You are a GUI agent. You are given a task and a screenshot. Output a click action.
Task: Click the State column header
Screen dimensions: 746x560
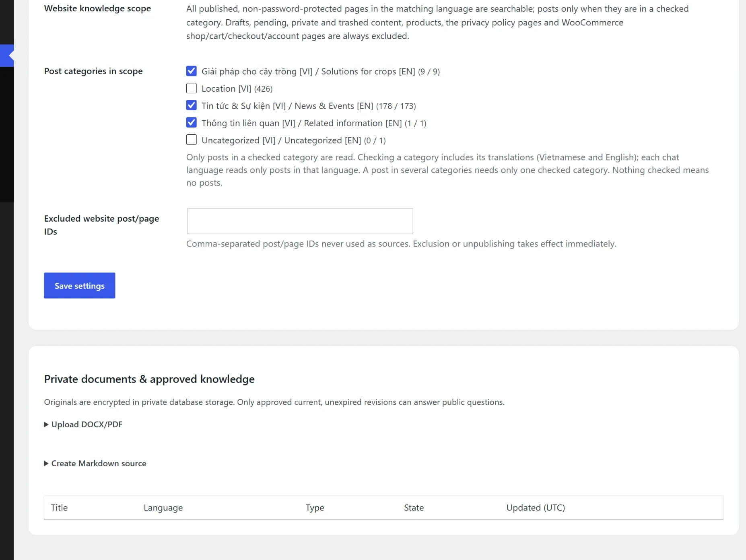tap(414, 508)
